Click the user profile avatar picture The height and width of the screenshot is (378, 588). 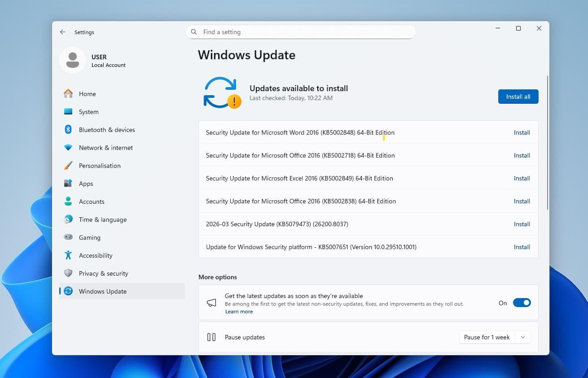tap(73, 60)
